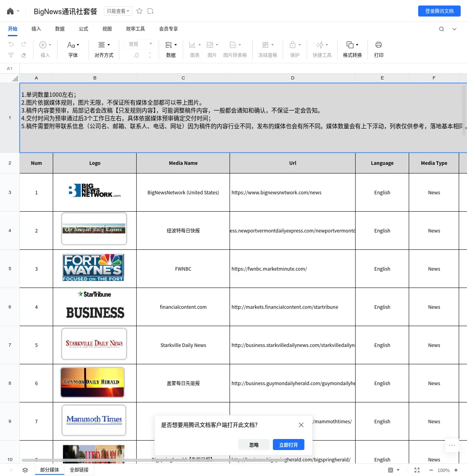467x476 pixels.
Task: Open the 格式转换 tool
Action: click(352, 50)
